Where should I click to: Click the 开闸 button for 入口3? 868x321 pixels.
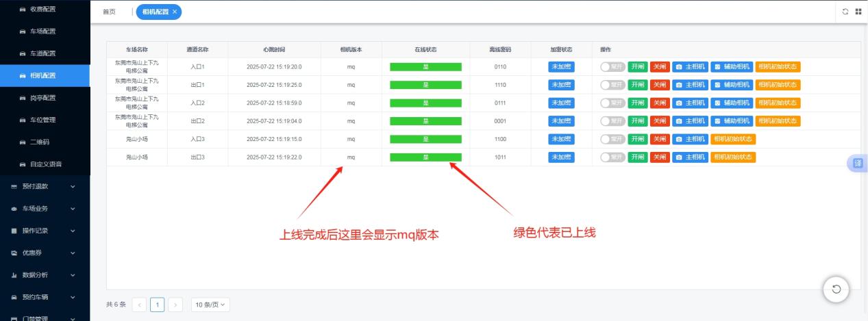point(638,139)
